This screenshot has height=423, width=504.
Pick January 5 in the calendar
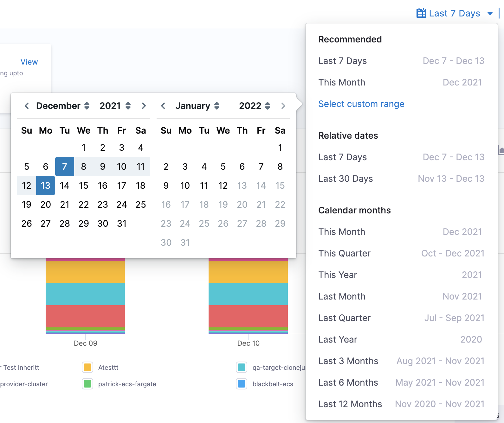(223, 167)
